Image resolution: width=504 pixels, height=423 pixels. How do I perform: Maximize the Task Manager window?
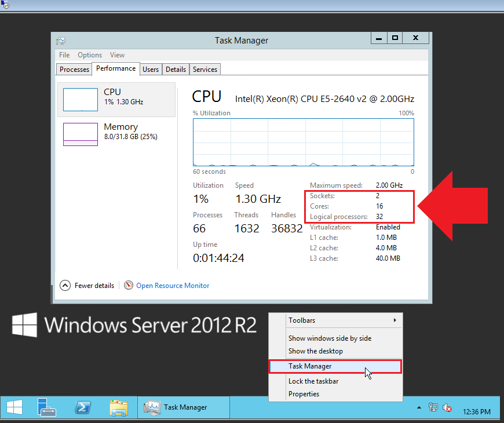(395, 38)
